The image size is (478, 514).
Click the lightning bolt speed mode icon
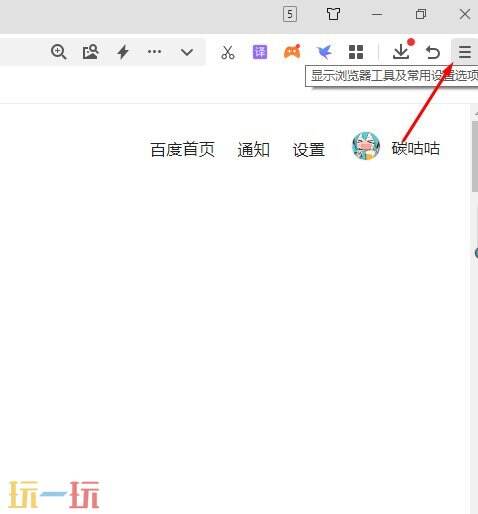[123, 52]
